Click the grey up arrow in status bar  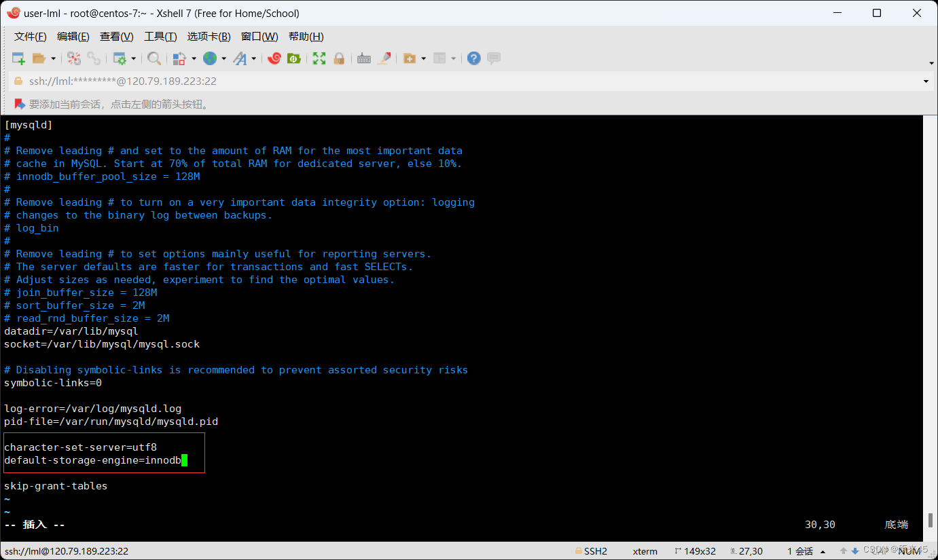coord(844,551)
